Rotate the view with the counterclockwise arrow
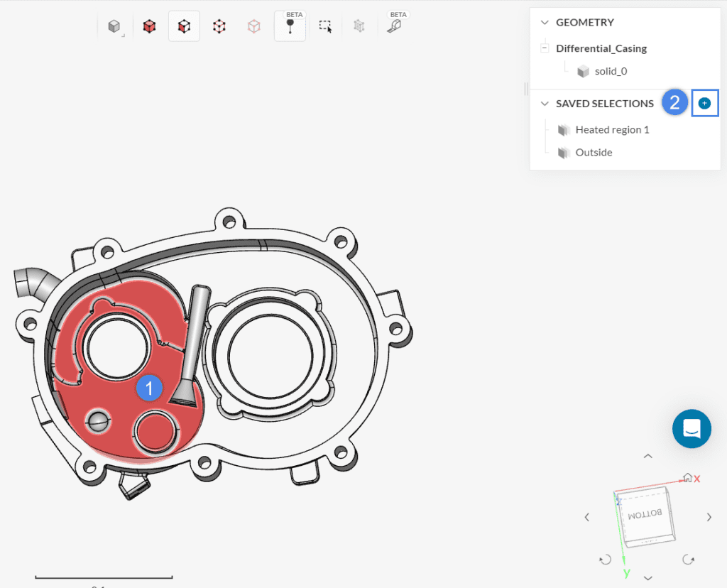 [605, 560]
